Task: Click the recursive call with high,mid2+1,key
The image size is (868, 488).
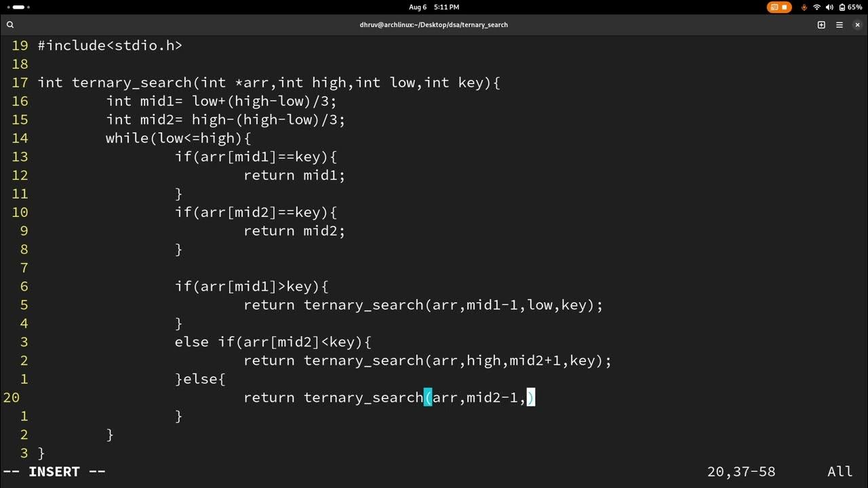Action: 427,361
